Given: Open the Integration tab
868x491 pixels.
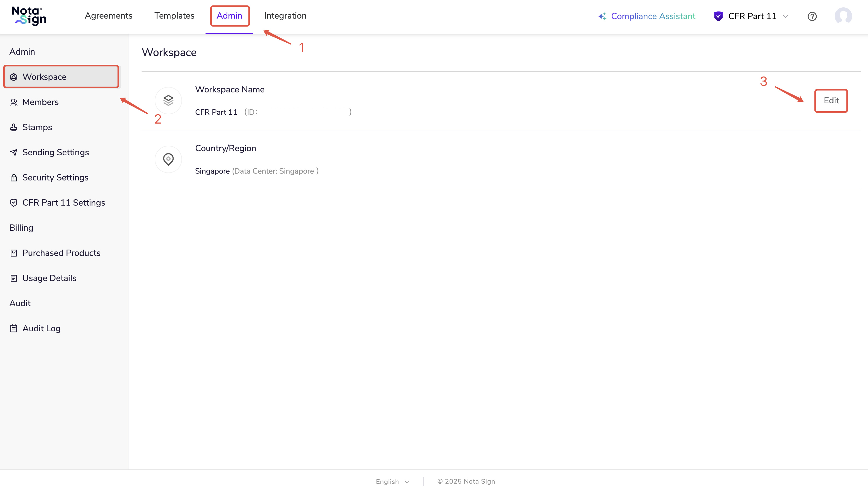Looking at the screenshot, I should point(285,16).
